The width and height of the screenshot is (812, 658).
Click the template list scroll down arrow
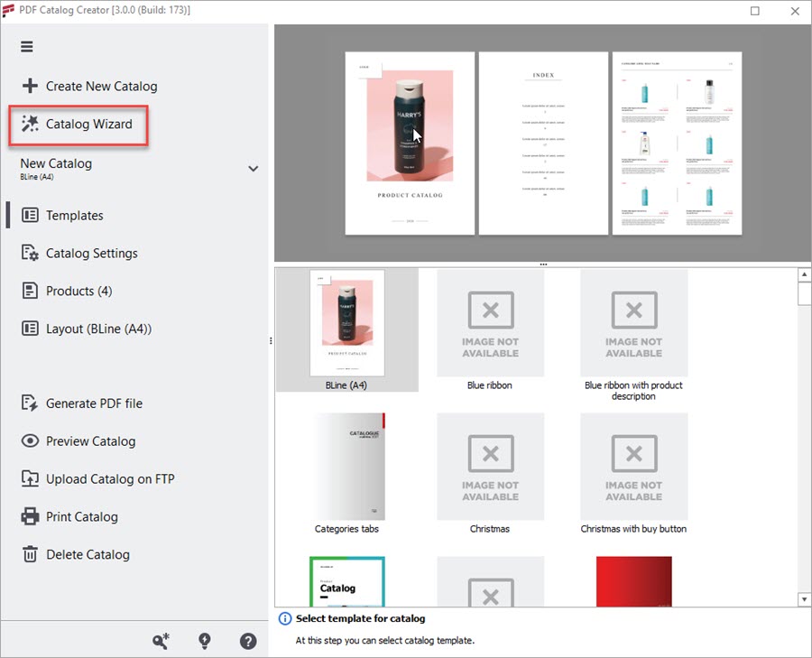(804, 599)
